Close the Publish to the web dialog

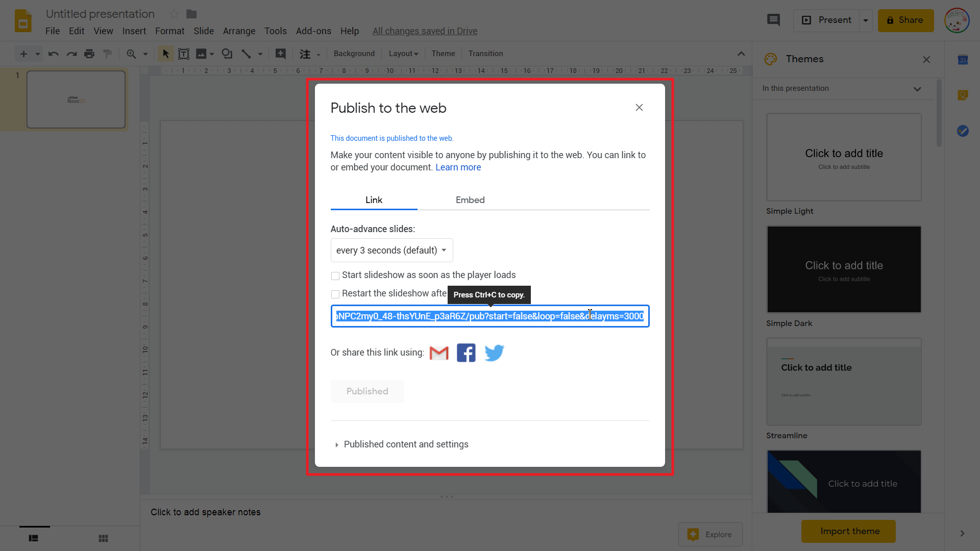click(639, 108)
